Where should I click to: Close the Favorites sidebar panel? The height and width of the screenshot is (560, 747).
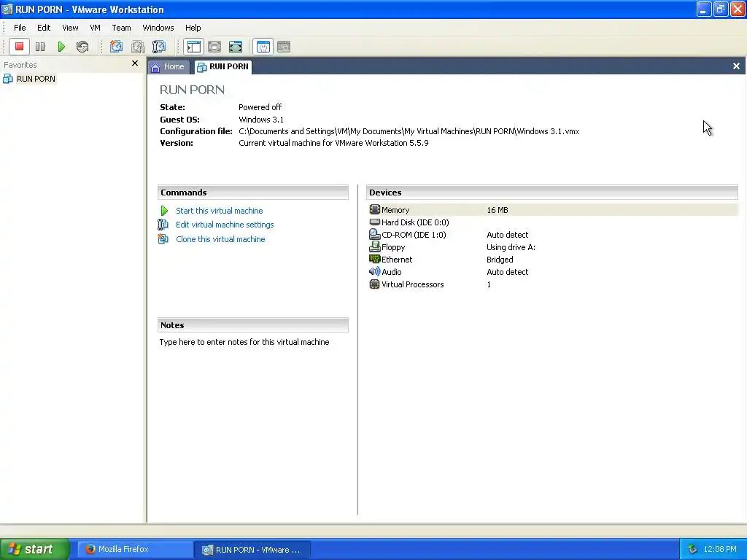point(135,63)
